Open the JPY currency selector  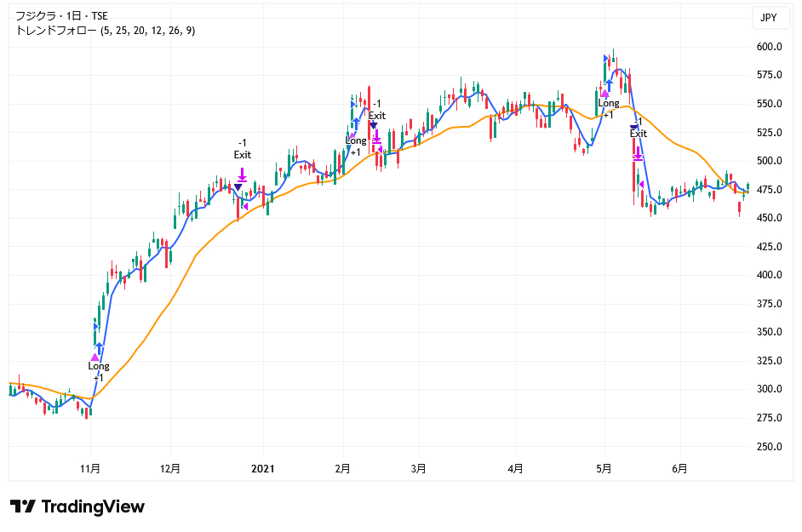coord(768,17)
